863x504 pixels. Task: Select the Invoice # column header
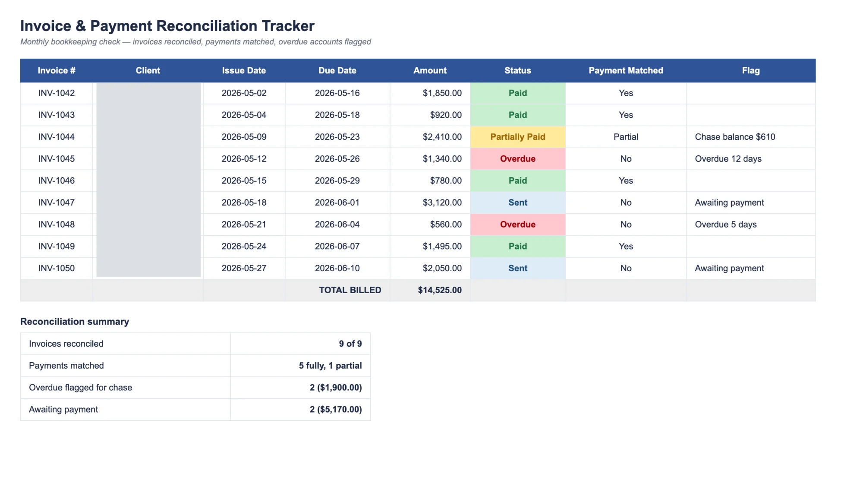pos(57,70)
